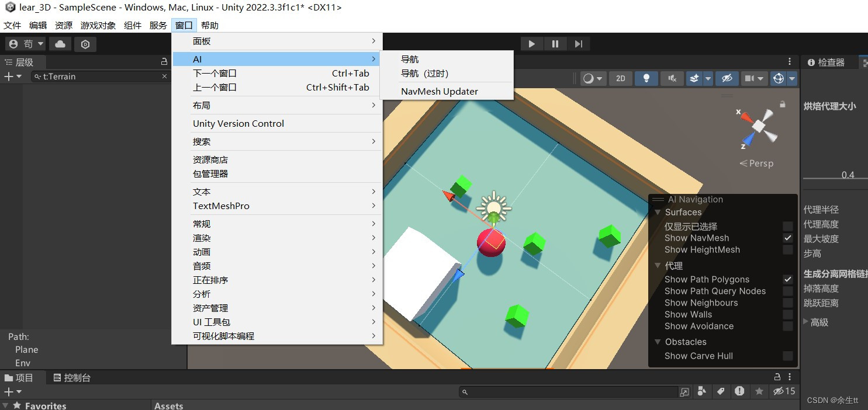Toggle 仅显示已选择 checkbox in AI Navigation
The image size is (868, 410).
tap(788, 226)
